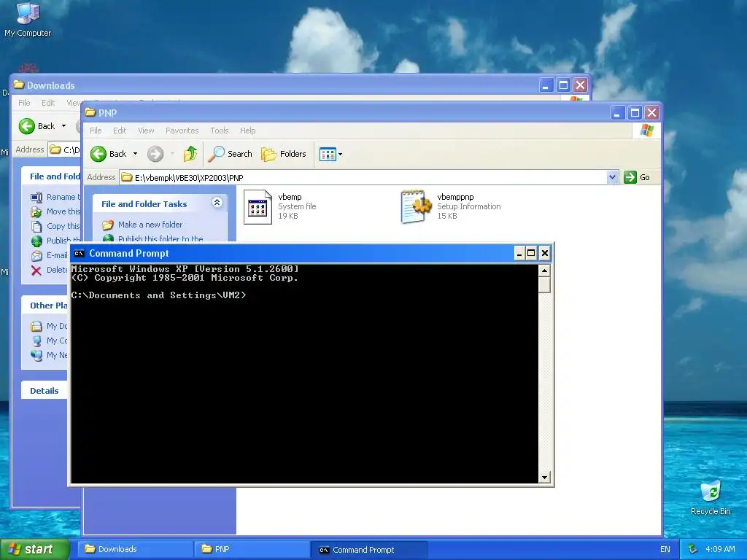Click the Make a new folder icon
This screenshot has width=747, height=560.
point(108,225)
